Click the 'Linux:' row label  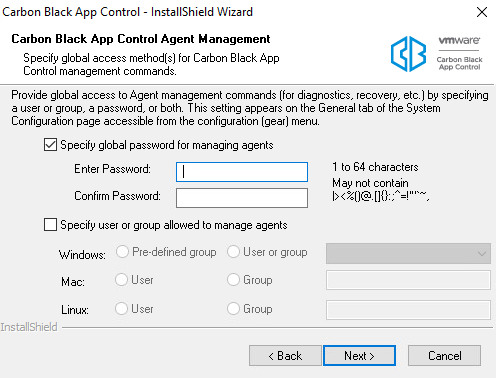pyautogui.click(x=75, y=310)
